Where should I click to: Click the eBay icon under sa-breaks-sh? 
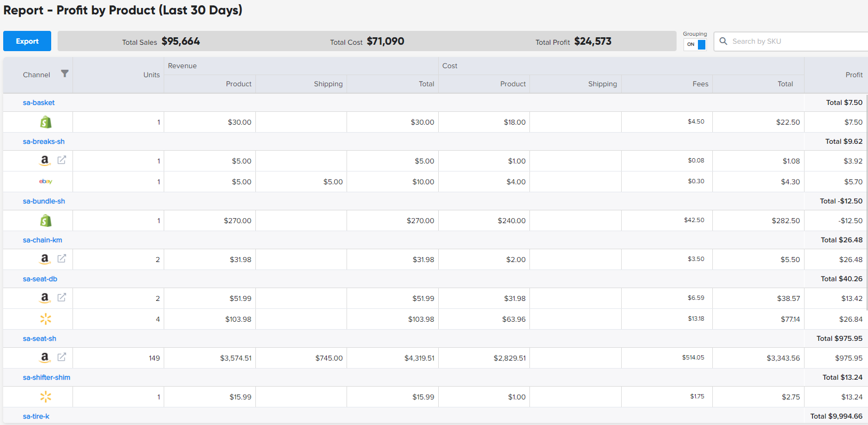(46, 182)
